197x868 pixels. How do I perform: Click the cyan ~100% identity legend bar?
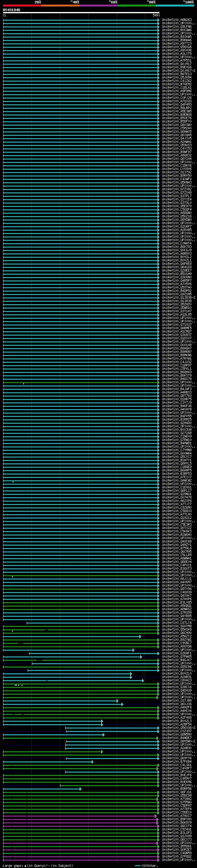pyautogui.click(x=175, y=6)
